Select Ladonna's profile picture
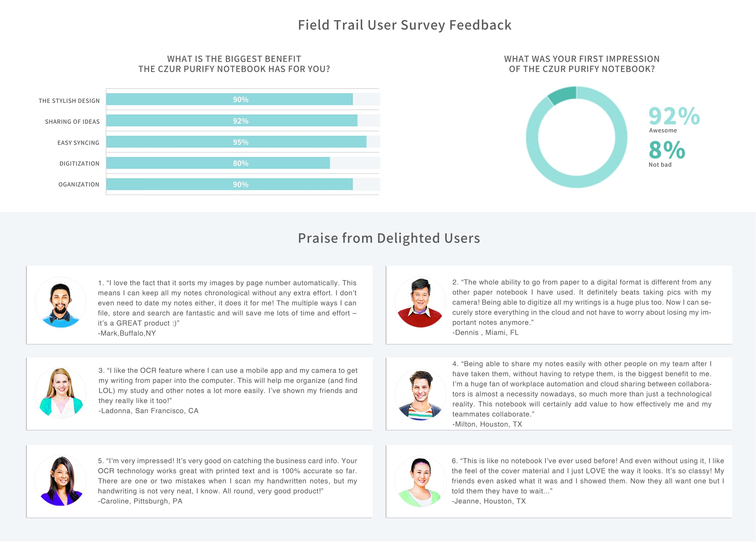 (60, 393)
